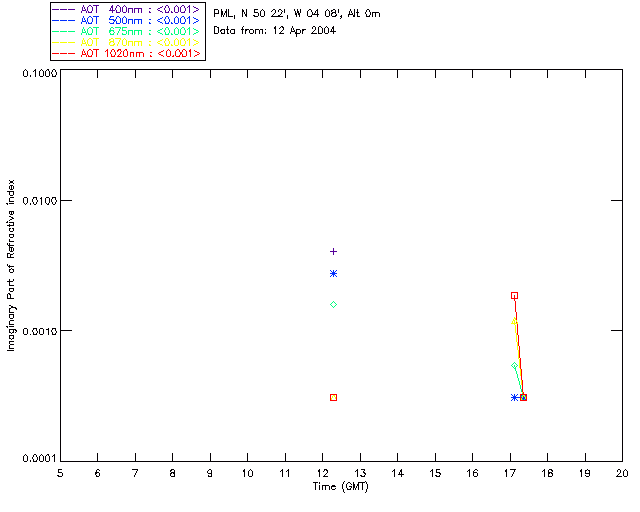This screenshot has height=512, width=640.
Task: Click the green dashed line sample in legend
Action: (x=64, y=31)
